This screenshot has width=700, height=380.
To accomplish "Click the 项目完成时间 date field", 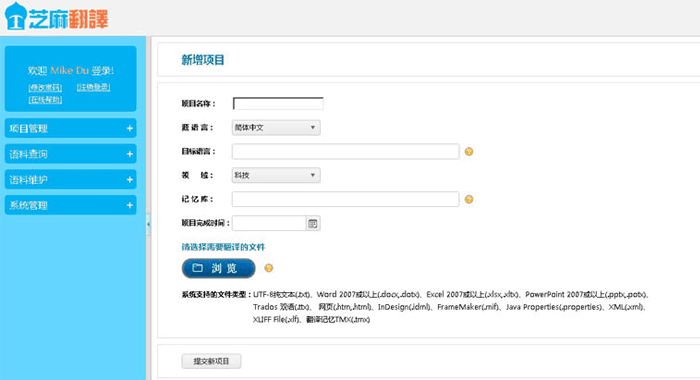I will tap(269, 223).
